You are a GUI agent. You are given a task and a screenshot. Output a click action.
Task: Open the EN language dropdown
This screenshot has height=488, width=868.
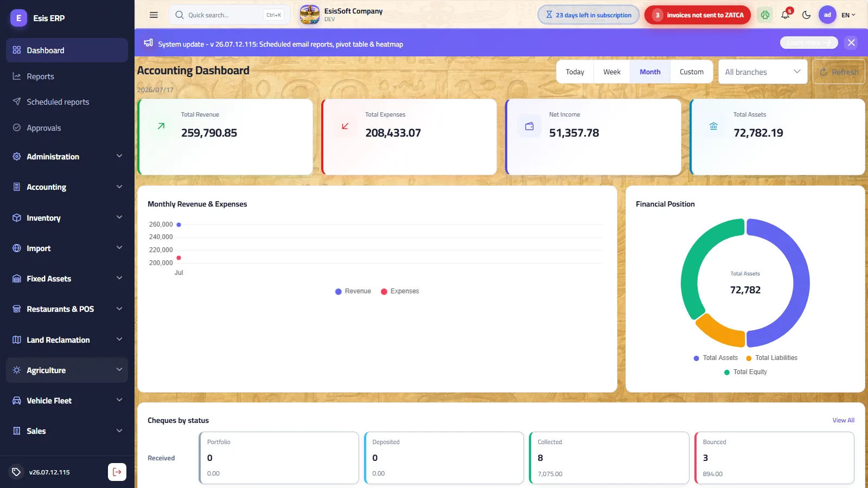pyautogui.click(x=848, y=15)
